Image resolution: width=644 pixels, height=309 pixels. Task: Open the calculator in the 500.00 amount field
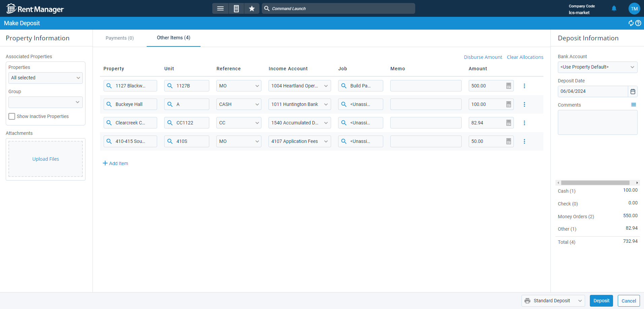(508, 86)
